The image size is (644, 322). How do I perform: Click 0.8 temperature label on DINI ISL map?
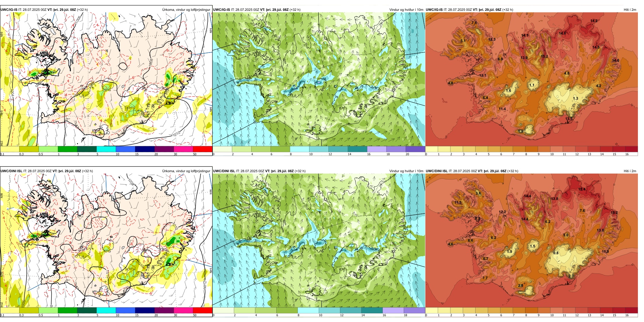click(556, 253)
